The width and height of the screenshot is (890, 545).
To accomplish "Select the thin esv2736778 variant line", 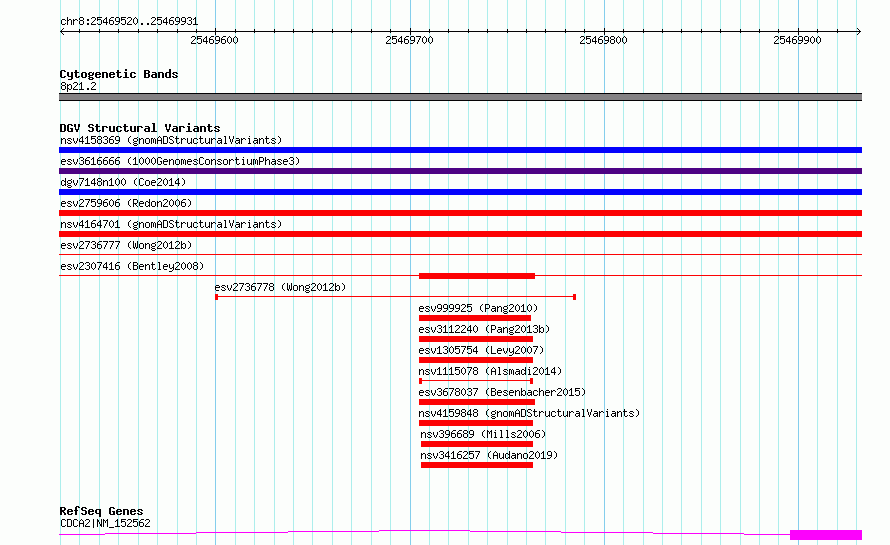I will coord(396,297).
